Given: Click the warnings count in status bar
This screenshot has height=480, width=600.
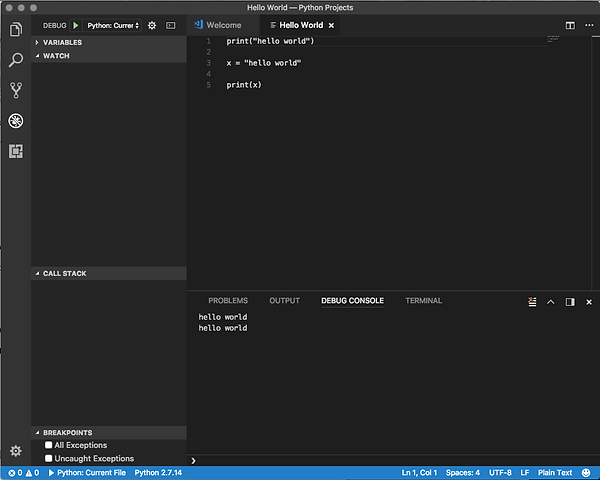Looking at the screenshot, I should coord(32,473).
